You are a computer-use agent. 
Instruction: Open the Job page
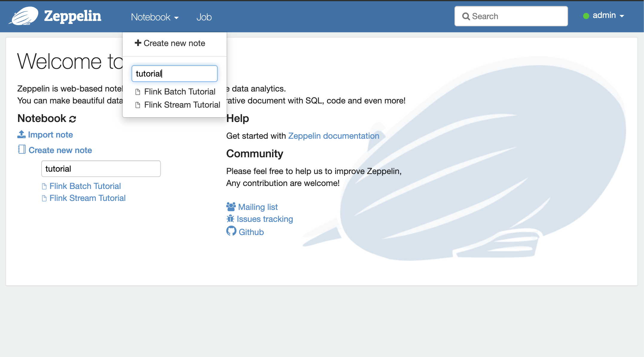point(204,17)
